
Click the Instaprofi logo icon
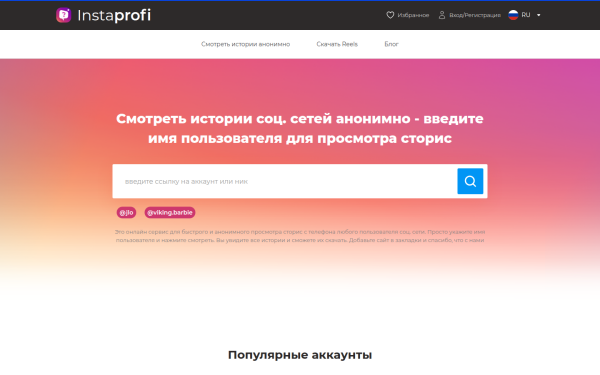64,15
